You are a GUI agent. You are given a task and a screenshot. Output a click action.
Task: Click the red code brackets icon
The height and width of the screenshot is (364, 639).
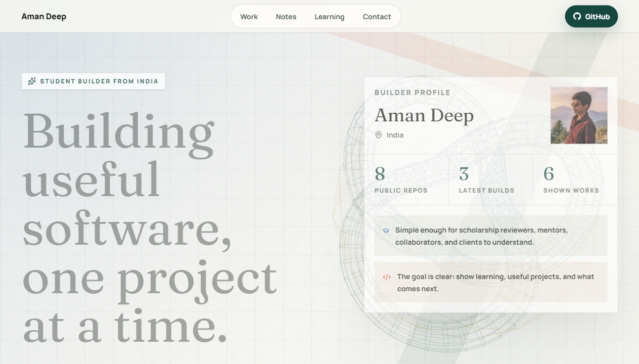[387, 277]
